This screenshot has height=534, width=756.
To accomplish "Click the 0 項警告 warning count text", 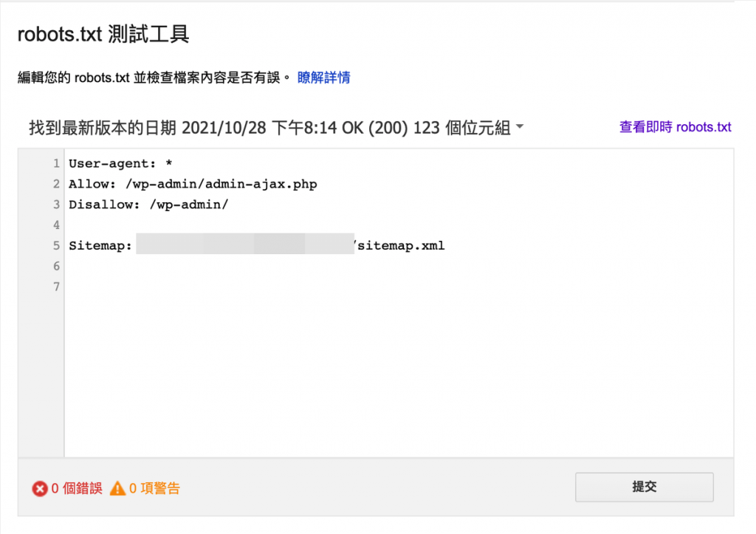I will click(x=154, y=488).
